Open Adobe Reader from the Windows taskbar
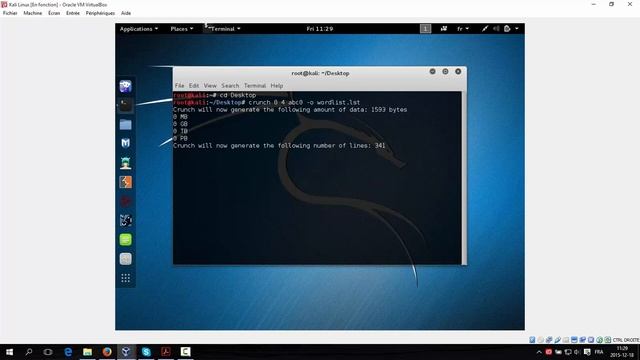Viewport: 640px width, 360px height. click(x=166, y=352)
